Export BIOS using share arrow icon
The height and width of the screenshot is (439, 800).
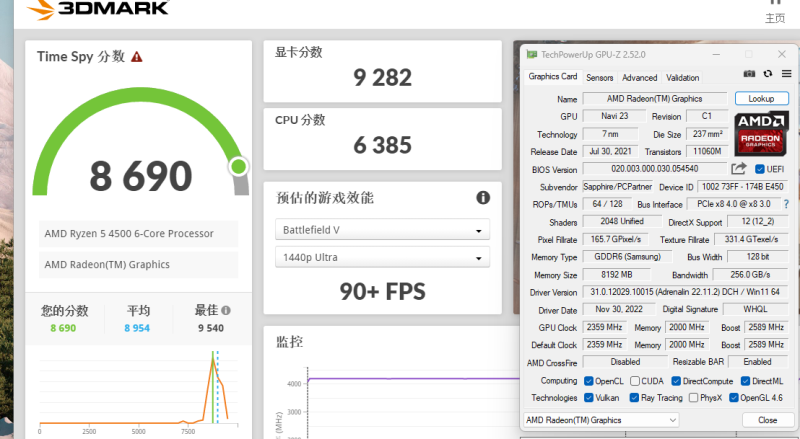[738, 168]
